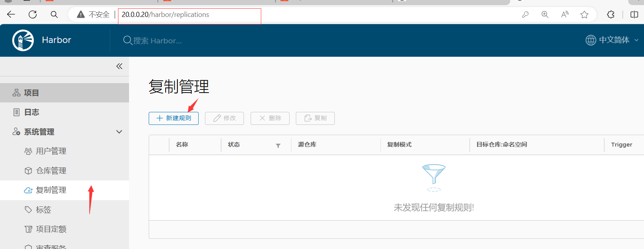Click the Trigger column header
Image resolution: width=644 pixels, height=249 pixels.
(x=622, y=145)
